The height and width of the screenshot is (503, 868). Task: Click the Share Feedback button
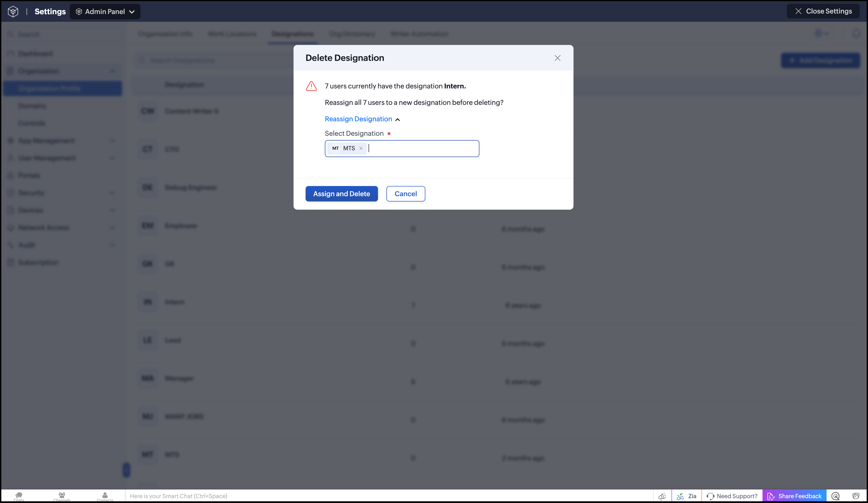tap(794, 496)
